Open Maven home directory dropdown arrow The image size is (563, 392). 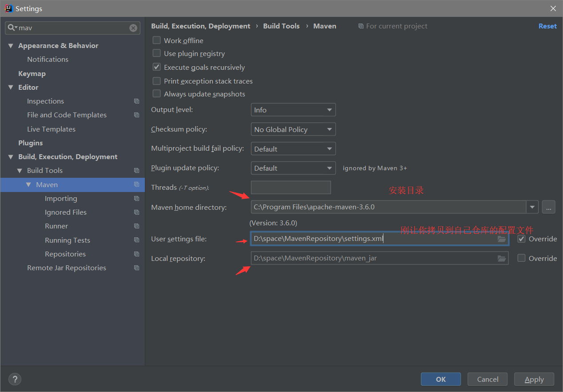(532, 207)
